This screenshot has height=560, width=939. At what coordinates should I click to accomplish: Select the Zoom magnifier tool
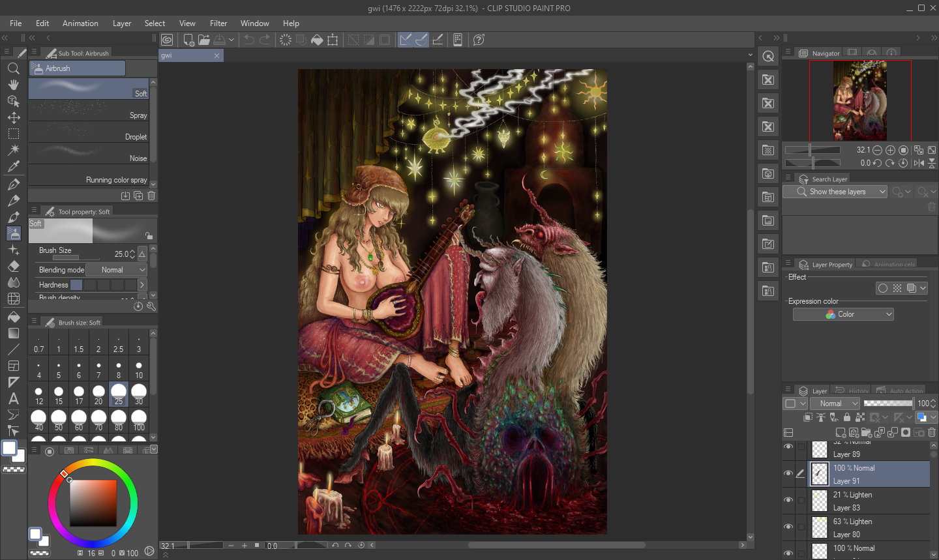(x=13, y=68)
